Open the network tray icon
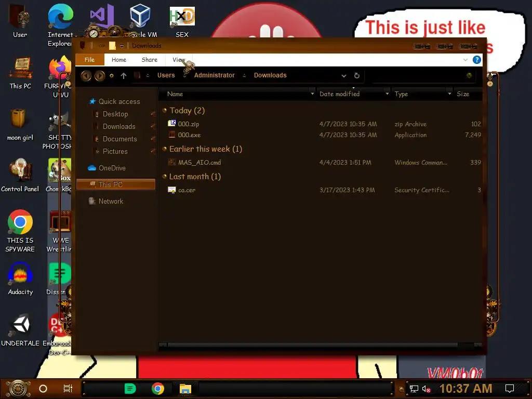This screenshot has width=532, height=399. [414, 389]
